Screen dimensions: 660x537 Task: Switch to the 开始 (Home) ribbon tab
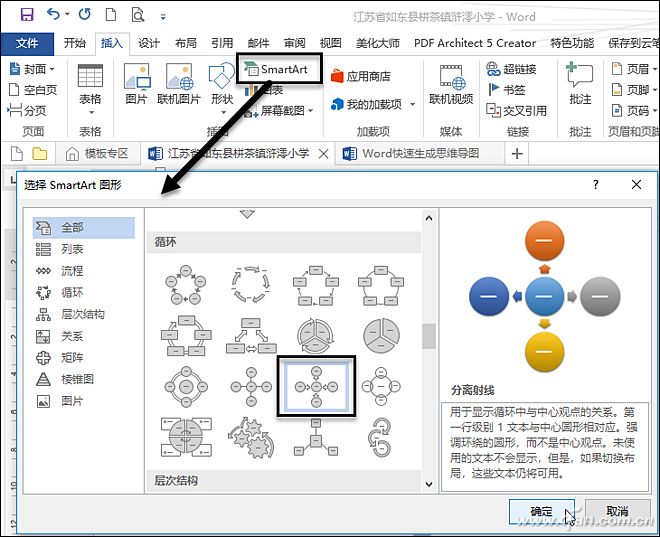point(75,43)
